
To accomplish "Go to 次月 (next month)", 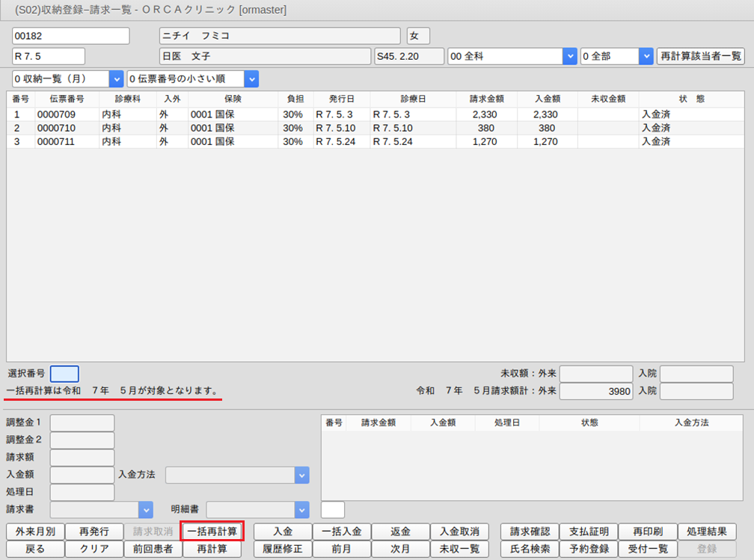I will coord(400,549).
